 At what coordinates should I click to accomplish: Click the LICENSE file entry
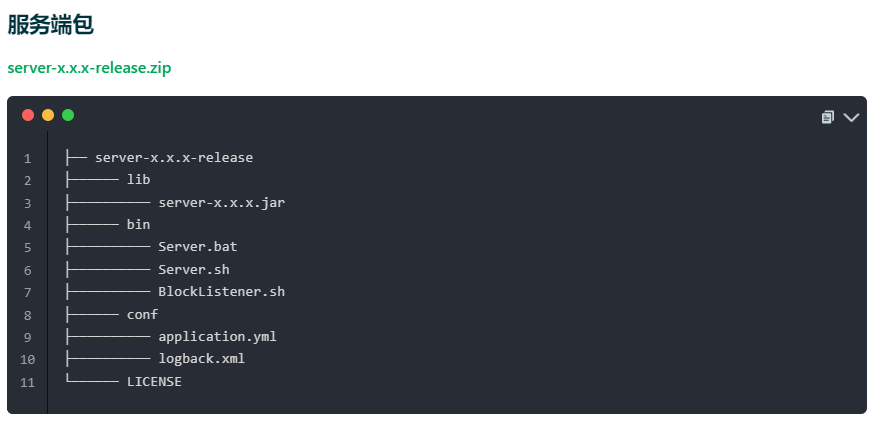coord(154,382)
